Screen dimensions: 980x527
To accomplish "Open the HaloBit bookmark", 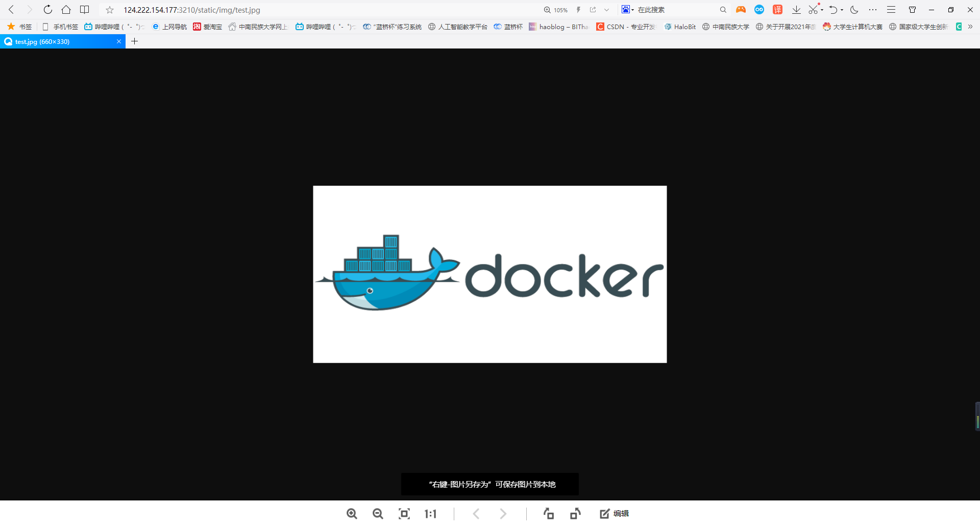I will click(680, 27).
